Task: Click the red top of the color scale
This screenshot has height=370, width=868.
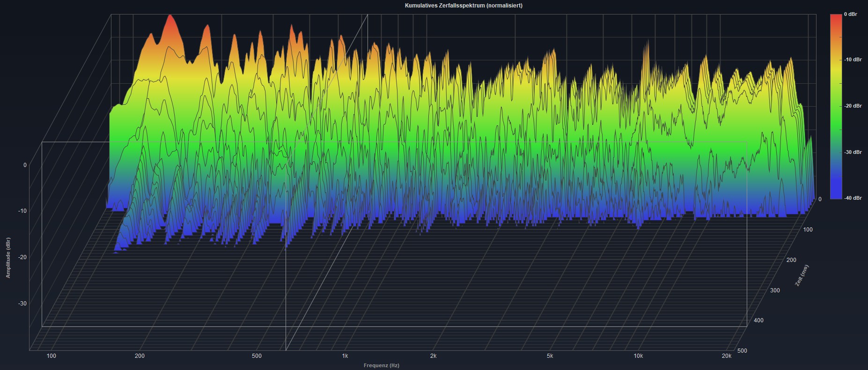Action: [836, 18]
